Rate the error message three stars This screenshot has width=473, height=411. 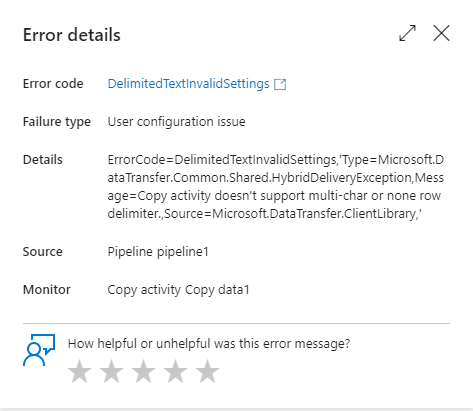(x=143, y=371)
